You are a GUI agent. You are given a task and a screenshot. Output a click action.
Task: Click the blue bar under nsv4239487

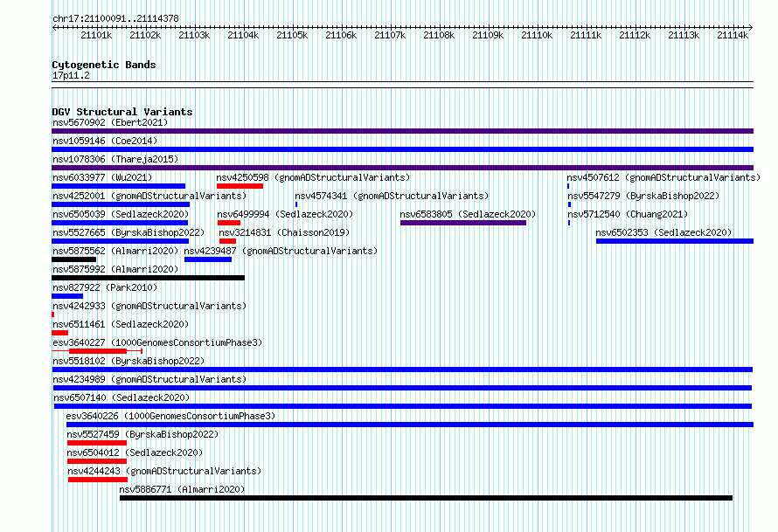(x=208, y=259)
